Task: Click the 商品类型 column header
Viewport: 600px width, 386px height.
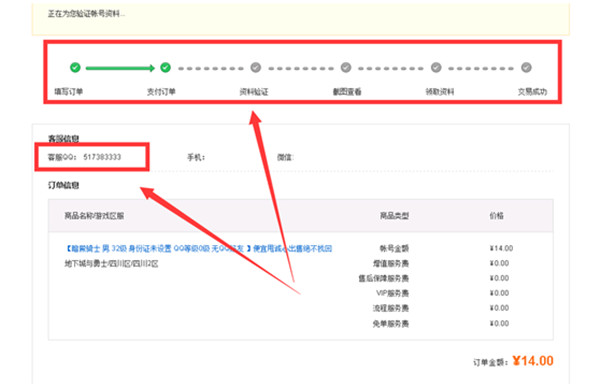Action: 394,216
